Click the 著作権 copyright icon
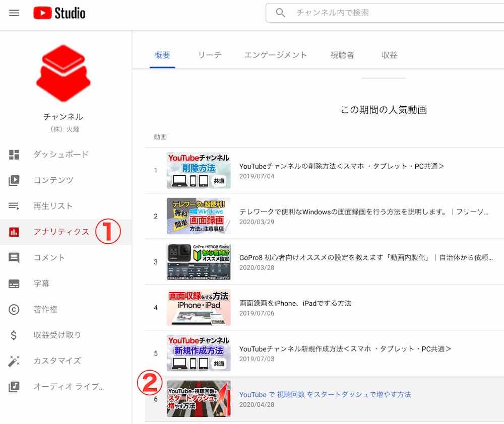The image size is (504, 424). 14,309
